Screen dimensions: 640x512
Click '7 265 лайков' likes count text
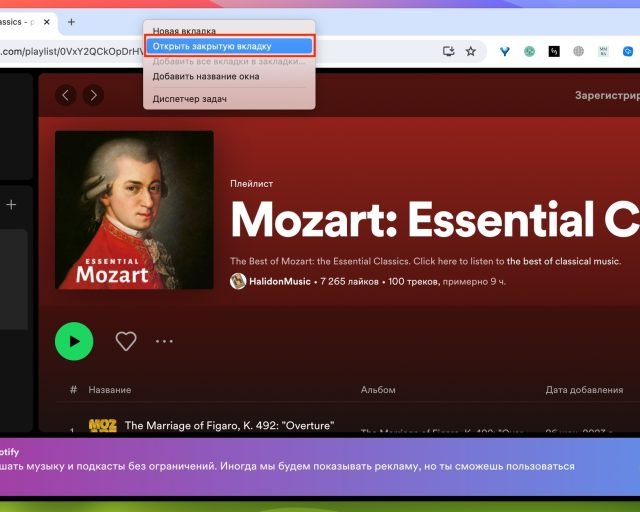pos(349,282)
